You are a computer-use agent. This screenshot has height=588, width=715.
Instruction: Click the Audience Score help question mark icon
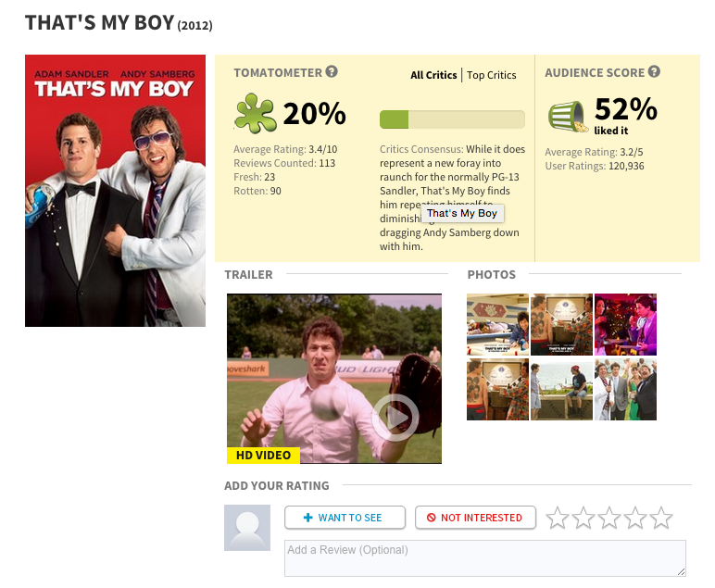tap(654, 71)
